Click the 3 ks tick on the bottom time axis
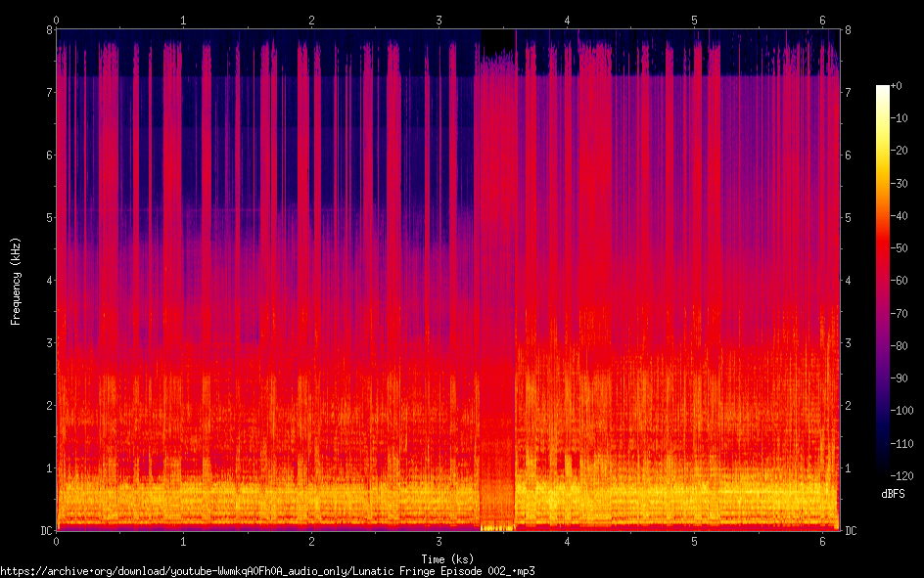The image size is (924, 578). [439, 541]
